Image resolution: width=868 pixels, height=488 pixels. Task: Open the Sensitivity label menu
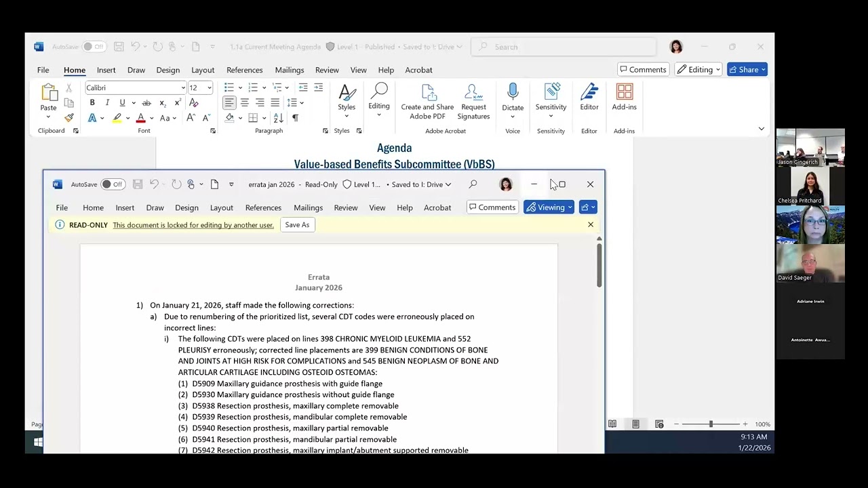(x=551, y=100)
